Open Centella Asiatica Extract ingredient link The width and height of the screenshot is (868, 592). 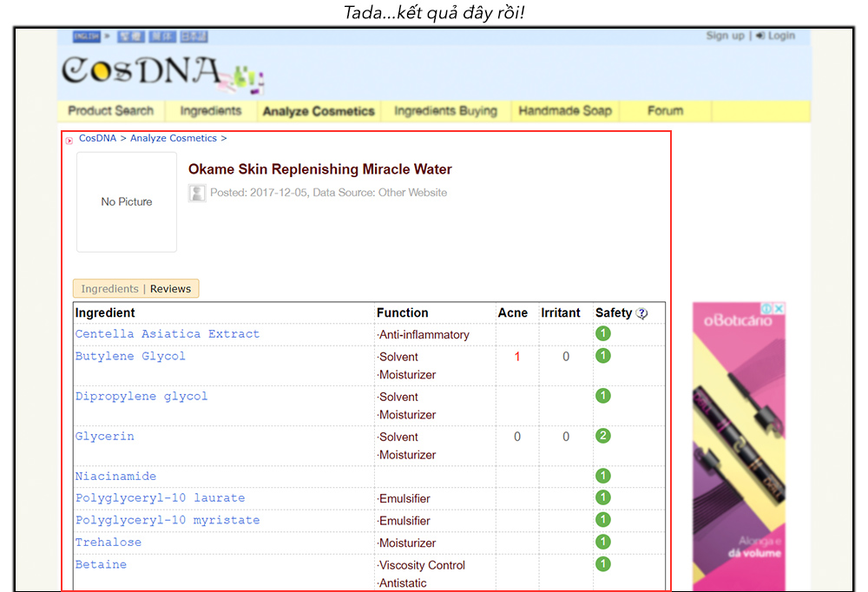[168, 334]
